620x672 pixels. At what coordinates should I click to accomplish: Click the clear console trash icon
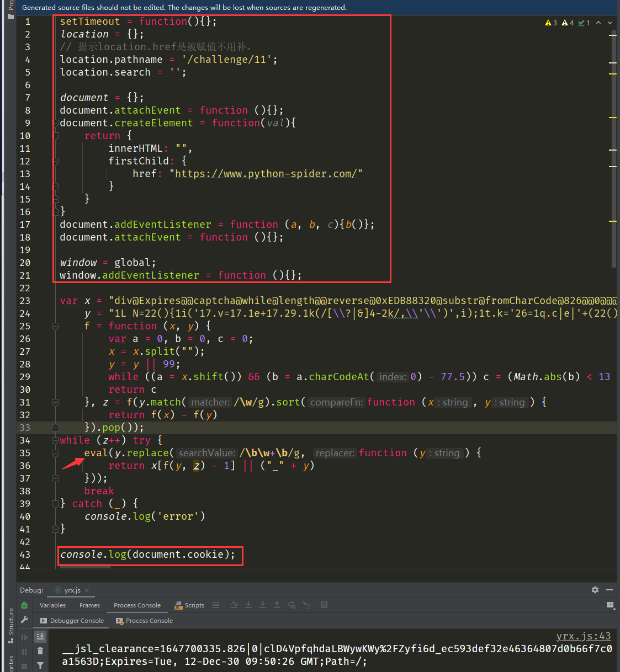[x=40, y=651]
